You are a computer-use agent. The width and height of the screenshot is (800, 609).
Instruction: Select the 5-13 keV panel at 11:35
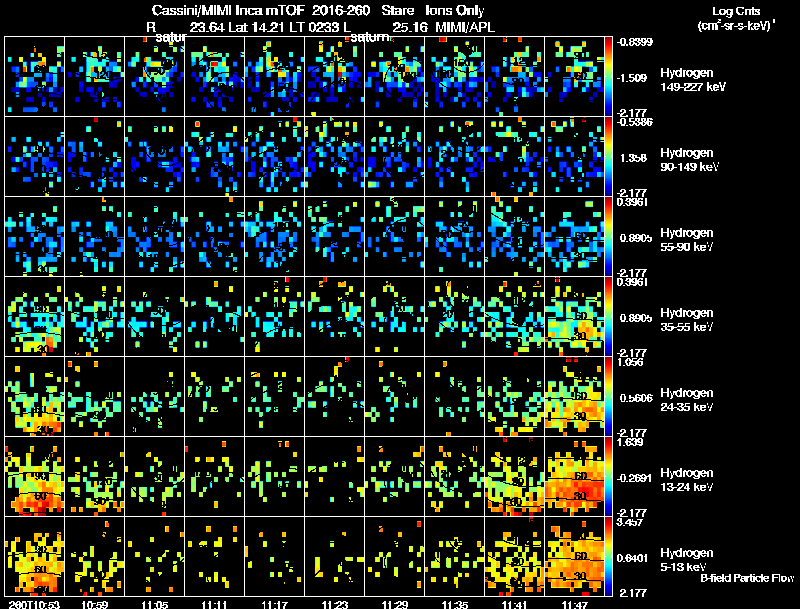coord(455,556)
